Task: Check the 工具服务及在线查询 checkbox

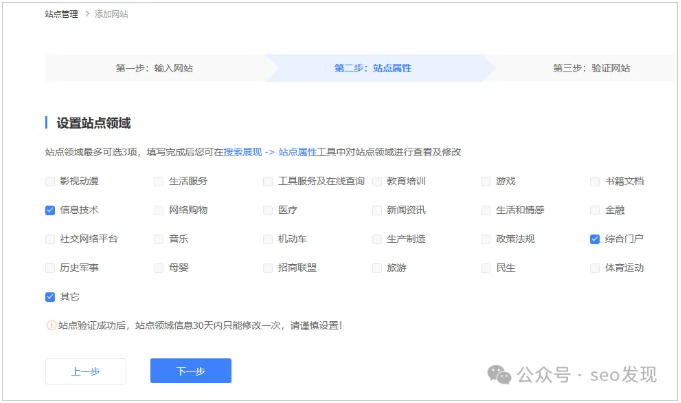Action: (268, 182)
